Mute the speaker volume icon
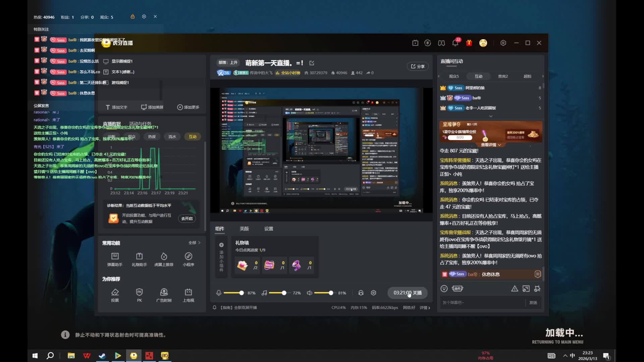The image size is (644, 362). point(309,293)
